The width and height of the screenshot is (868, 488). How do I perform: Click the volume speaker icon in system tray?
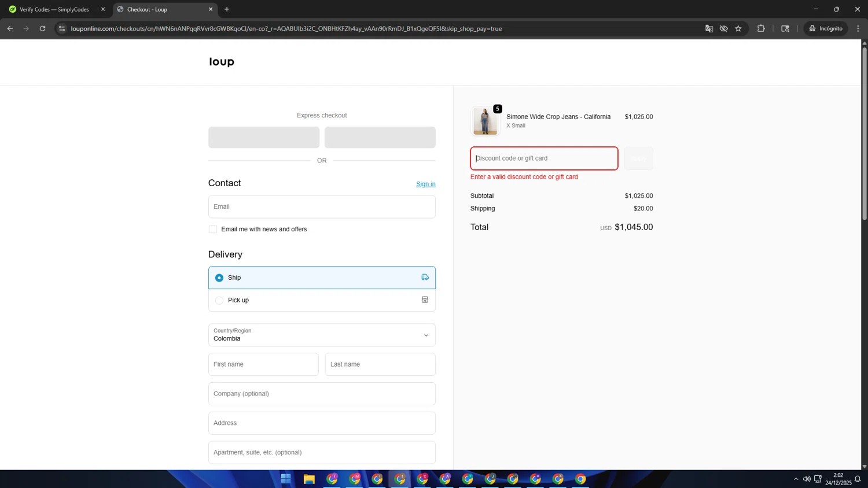pyautogui.click(x=807, y=479)
